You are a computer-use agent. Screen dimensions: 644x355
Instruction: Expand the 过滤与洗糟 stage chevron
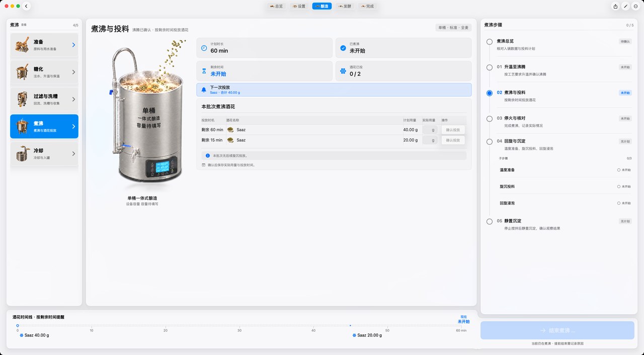tap(73, 99)
